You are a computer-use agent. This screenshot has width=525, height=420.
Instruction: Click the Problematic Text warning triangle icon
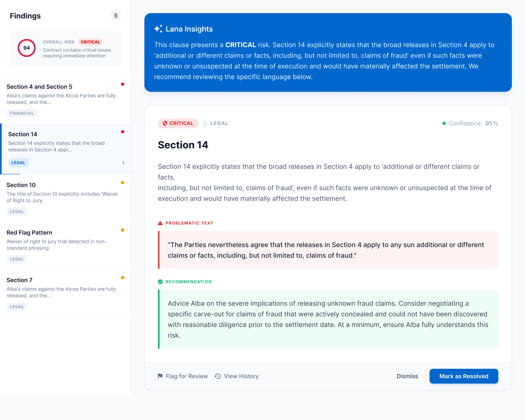(160, 223)
